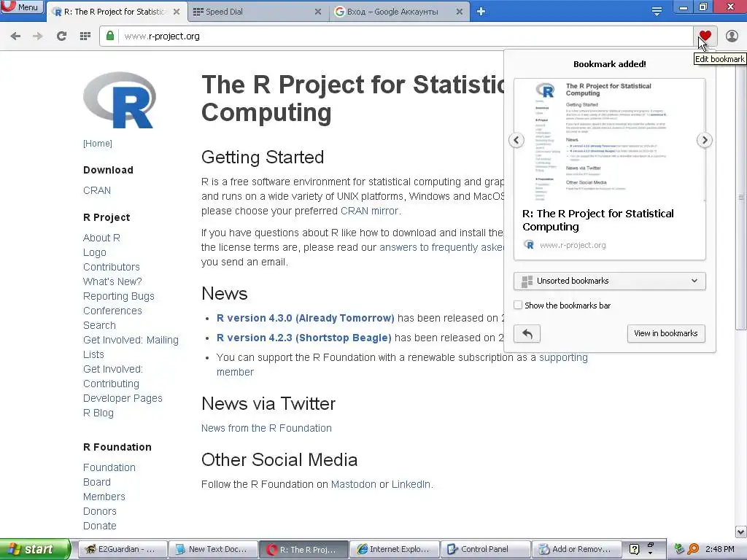747x560 pixels.
Task: Open the Windows Start button
Action: (34, 549)
